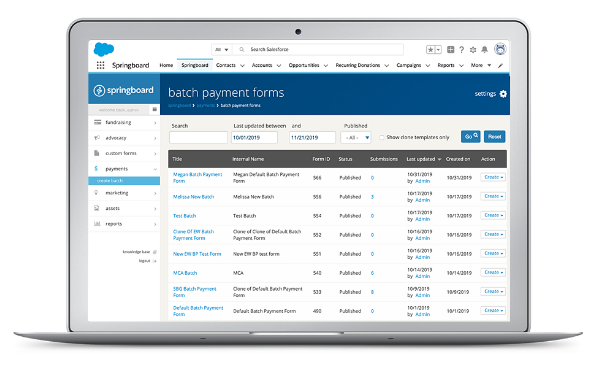
Task: Expand the fundraising sidebar section
Action: 124,122
